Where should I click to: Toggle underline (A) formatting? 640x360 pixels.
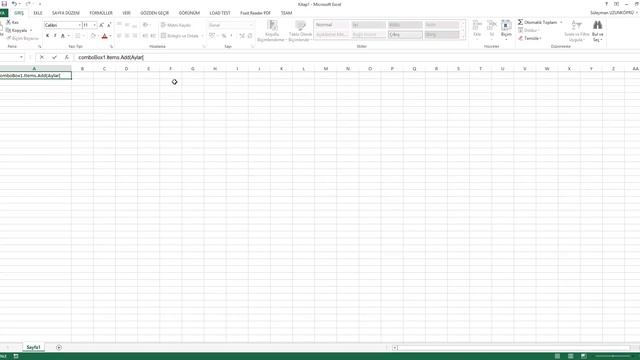click(62, 36)
